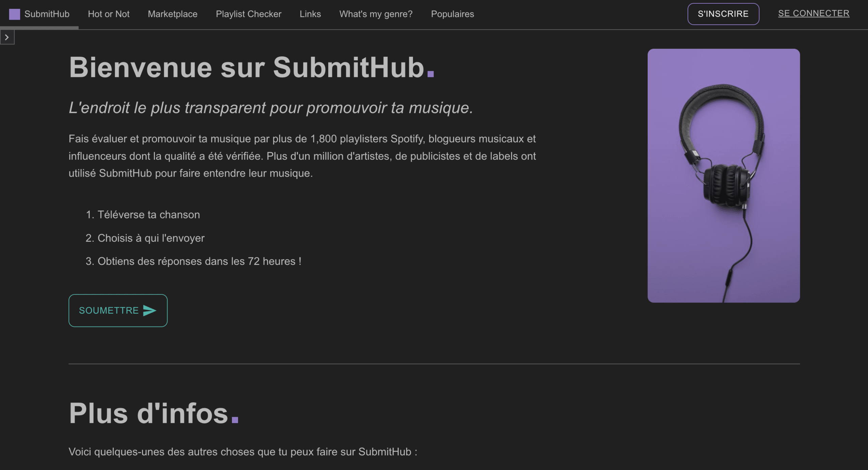The image size is (868, 470).
Task: Click the purple SubmitHub logo square
Action: 14,14
